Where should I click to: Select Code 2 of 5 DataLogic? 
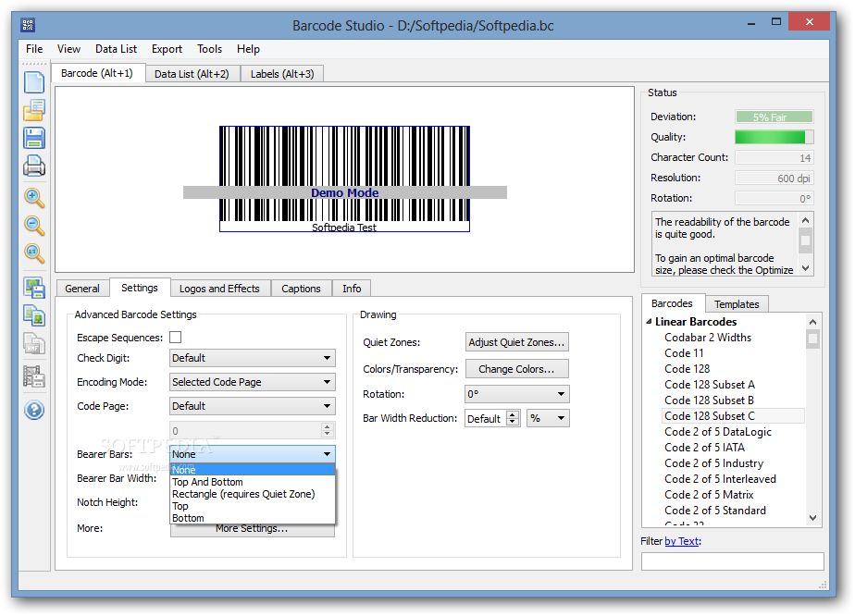(718, 432)
